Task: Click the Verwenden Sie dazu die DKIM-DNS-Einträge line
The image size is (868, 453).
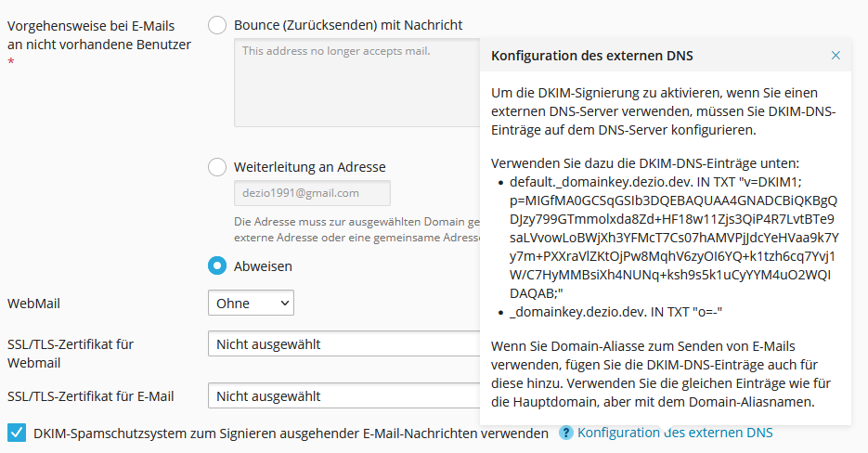Action: tap(645, 163)
